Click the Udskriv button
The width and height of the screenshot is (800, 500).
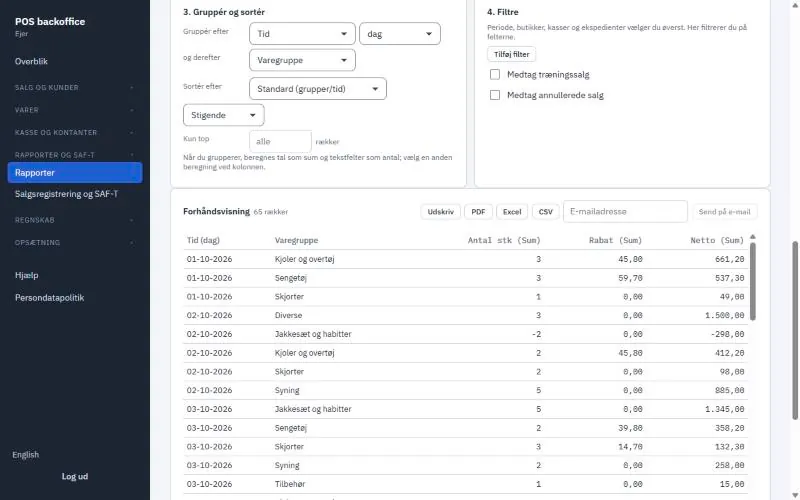(x=440, y=212)
